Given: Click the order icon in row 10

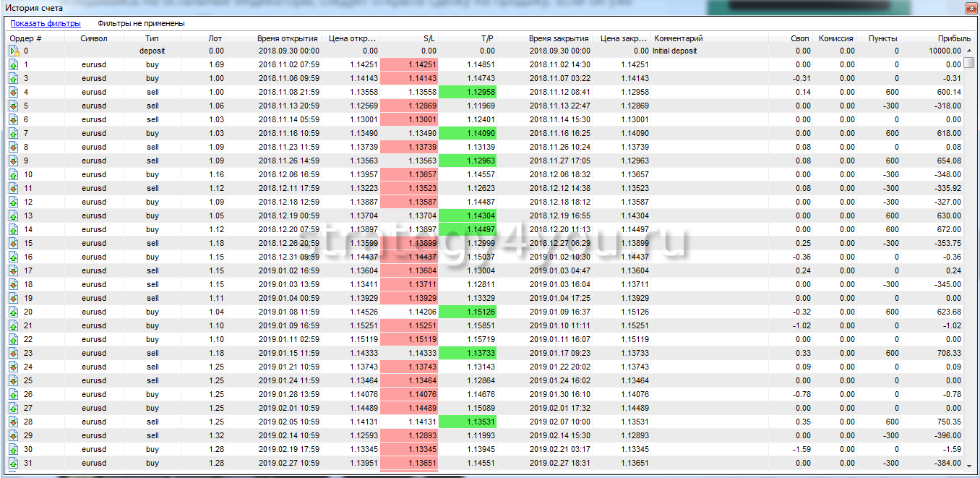Looking at the screenshot, I should coord(14,175).
